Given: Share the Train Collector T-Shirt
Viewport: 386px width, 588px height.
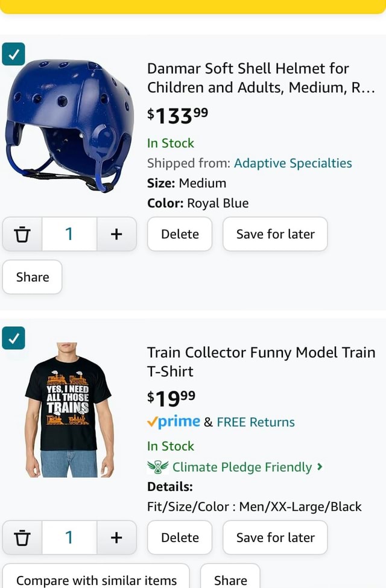Looking at the screenshot, I should 230,580.
